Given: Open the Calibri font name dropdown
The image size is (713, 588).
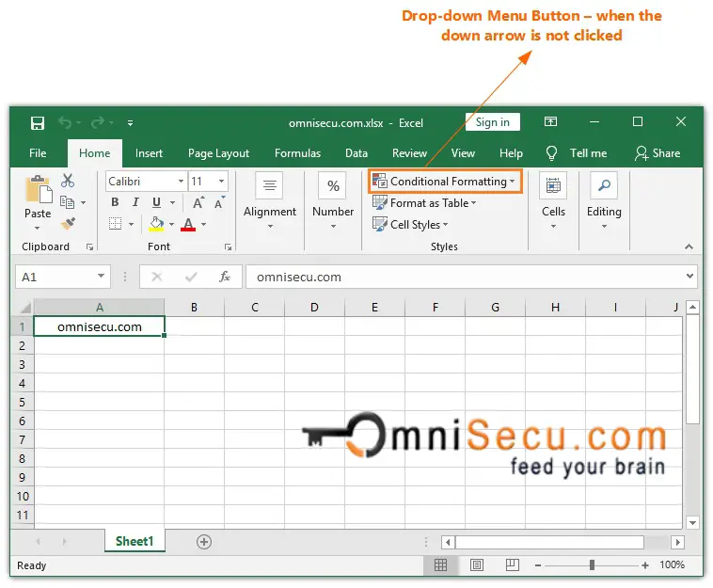Looking at the screenshot, I should [x=181, y=182].
